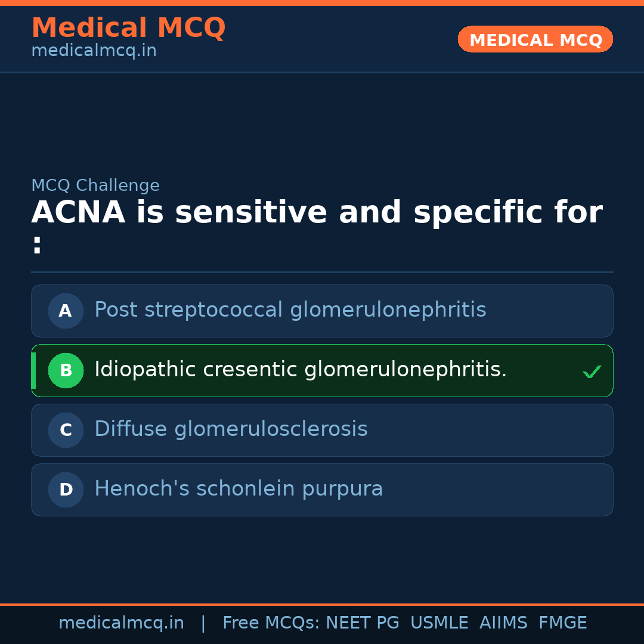Click the green checkmark on option B

coord(592,372)
